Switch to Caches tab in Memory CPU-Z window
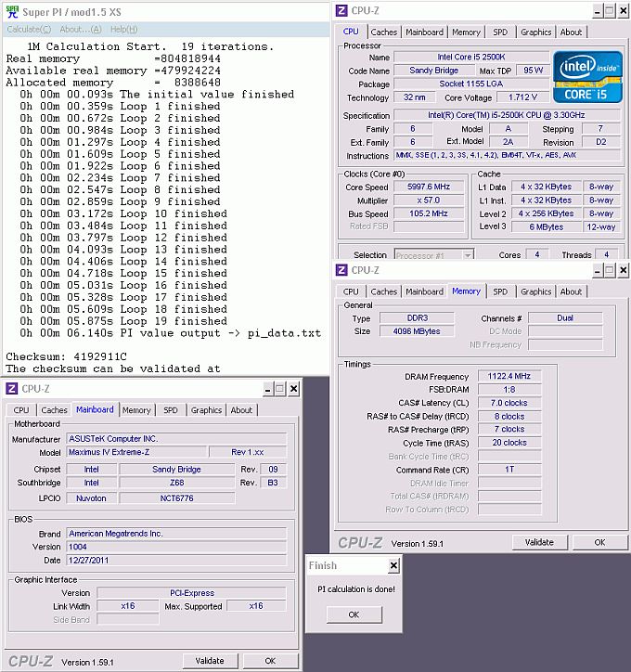The width and height of the screenshot is (631, 672). coord(384,291)
